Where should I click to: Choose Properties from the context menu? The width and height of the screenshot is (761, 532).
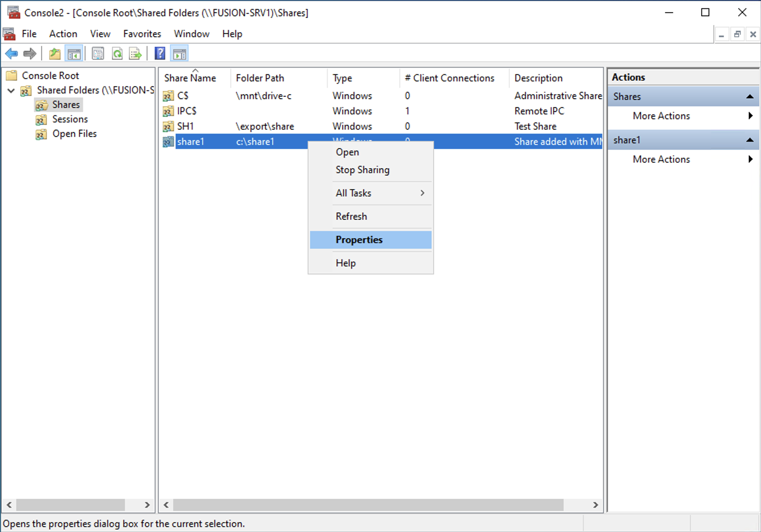(x=359, y=239)
